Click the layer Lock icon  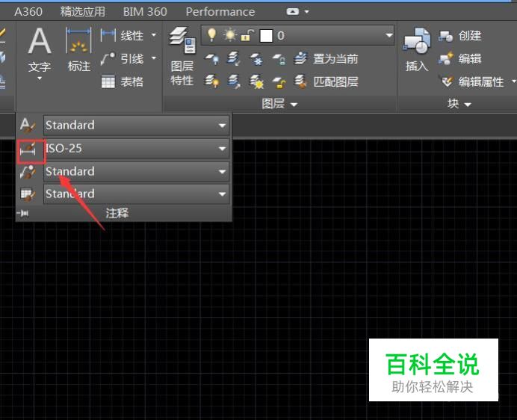tap(279, 59)
